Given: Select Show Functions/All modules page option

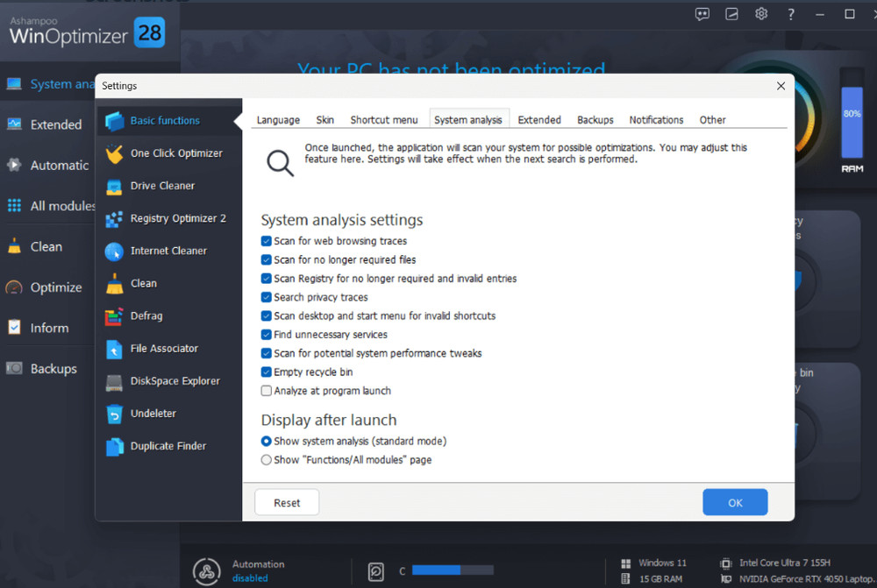Looking at the screenshot, I should click(266, 459).
